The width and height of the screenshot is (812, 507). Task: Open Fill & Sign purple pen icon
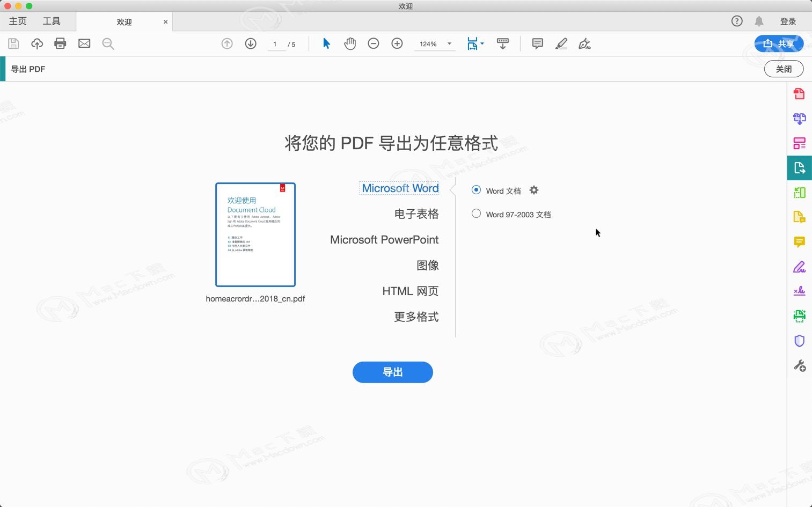[799, 267]
